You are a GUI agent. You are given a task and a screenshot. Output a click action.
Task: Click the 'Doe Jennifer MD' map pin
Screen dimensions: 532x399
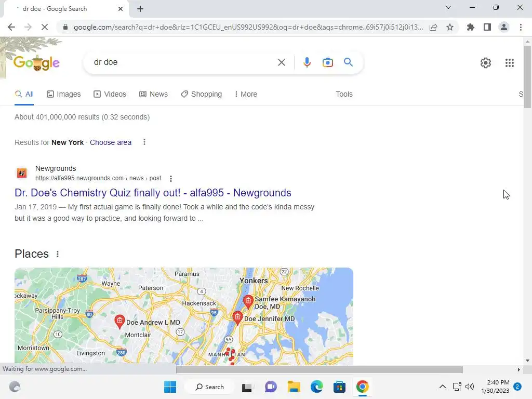click(x=237, y=317)
